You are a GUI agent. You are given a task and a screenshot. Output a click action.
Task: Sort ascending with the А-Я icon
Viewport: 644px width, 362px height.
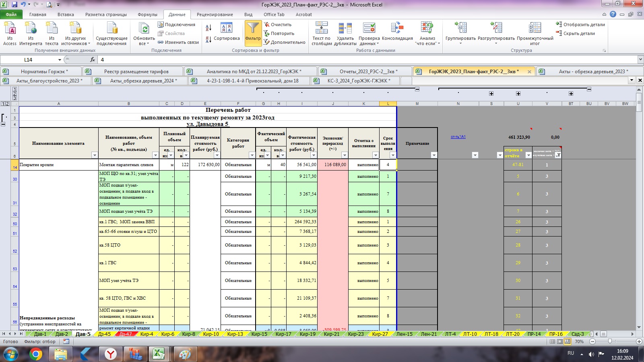pos(208,28)
